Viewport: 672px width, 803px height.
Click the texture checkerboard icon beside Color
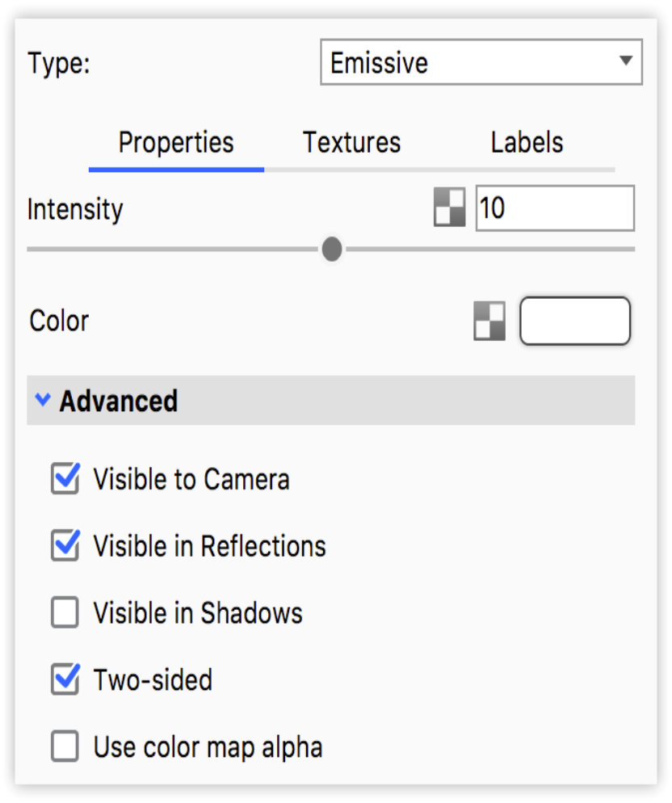click(489, 321)
